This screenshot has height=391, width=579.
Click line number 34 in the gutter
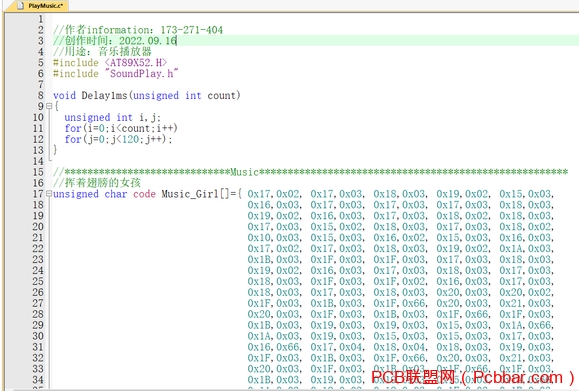point(38,380)
